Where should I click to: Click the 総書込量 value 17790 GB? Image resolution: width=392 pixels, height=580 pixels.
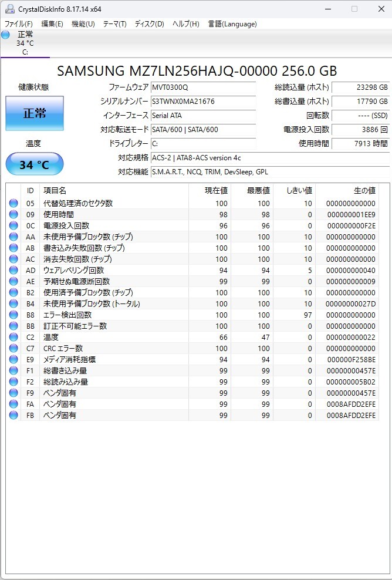(360, 102)
